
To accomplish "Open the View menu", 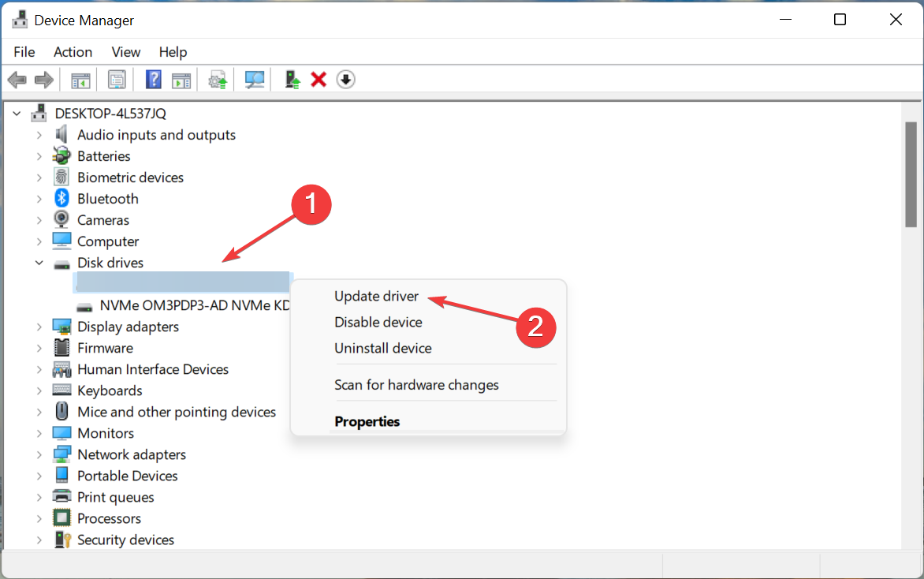I will pyautogui.click(x=125, y=51).
